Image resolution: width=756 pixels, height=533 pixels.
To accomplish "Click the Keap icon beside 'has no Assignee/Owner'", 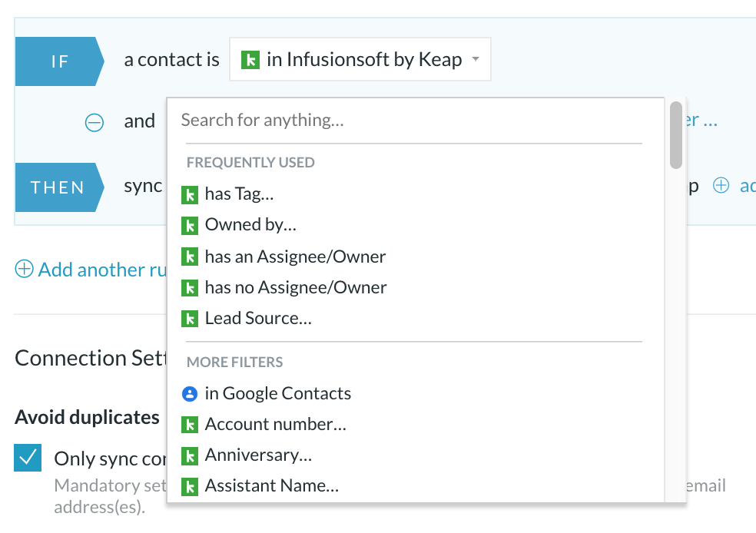I will pyautogui.click(x=190, y=288).
